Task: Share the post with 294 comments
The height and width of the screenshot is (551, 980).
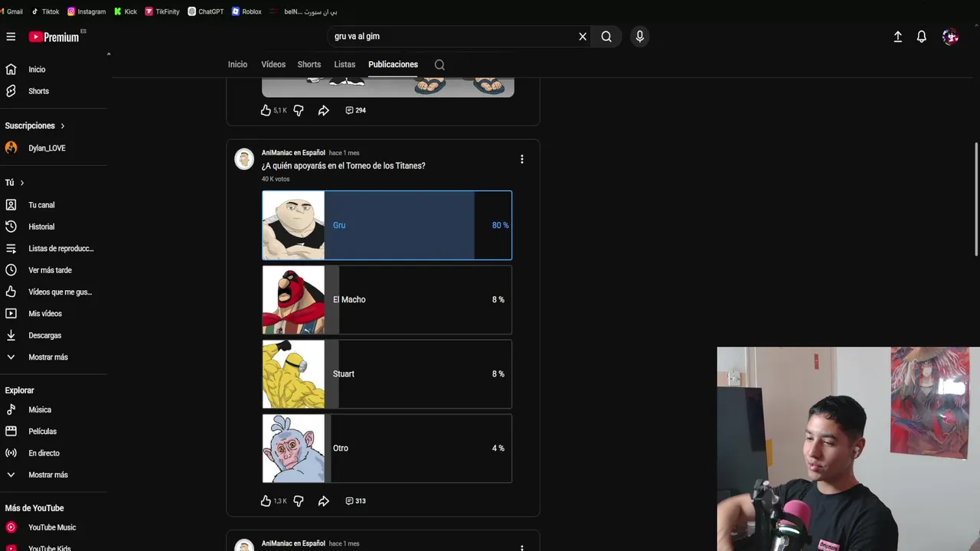Action: (324, 110)
